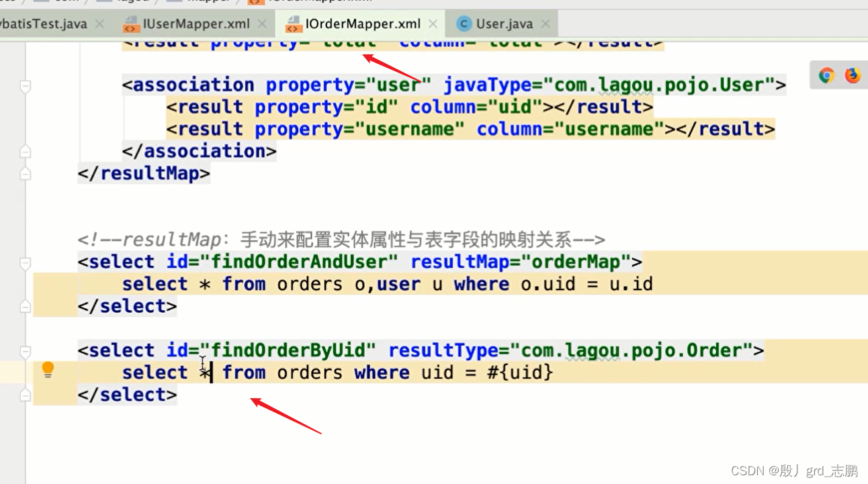
Task: Switch to the IUserMapper.xml tab
Action: [196, 24]
